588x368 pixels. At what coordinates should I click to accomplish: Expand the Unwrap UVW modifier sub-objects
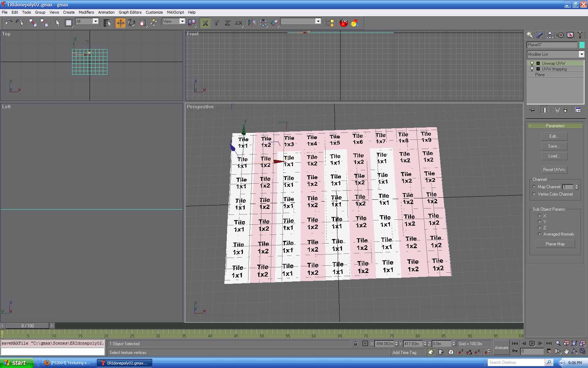[x=538, y=63]
